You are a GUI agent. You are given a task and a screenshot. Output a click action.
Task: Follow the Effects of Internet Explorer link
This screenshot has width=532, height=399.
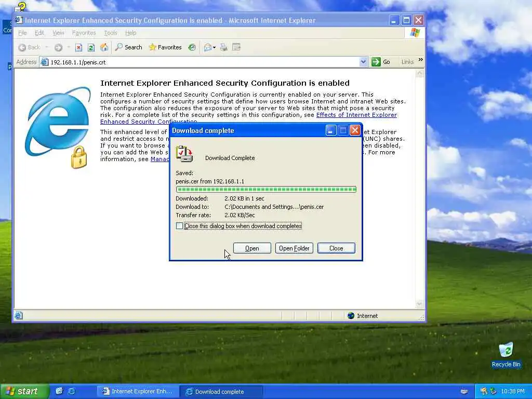[356, 115]
